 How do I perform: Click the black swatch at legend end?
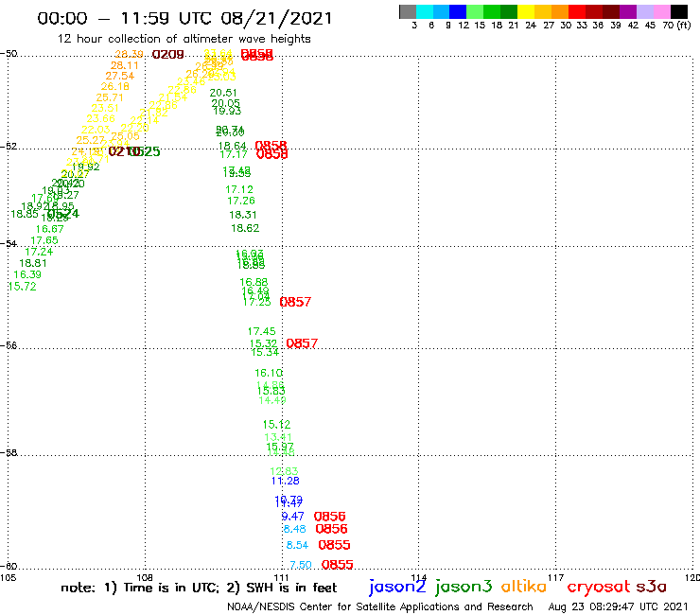[678, 11]
